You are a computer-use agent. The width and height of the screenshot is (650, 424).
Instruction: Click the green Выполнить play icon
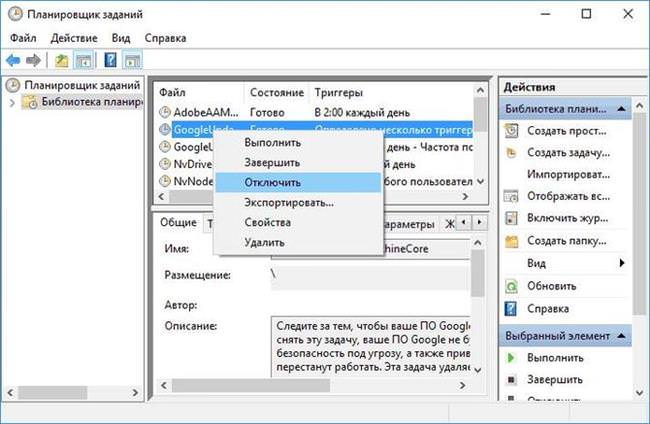point(511,358)
